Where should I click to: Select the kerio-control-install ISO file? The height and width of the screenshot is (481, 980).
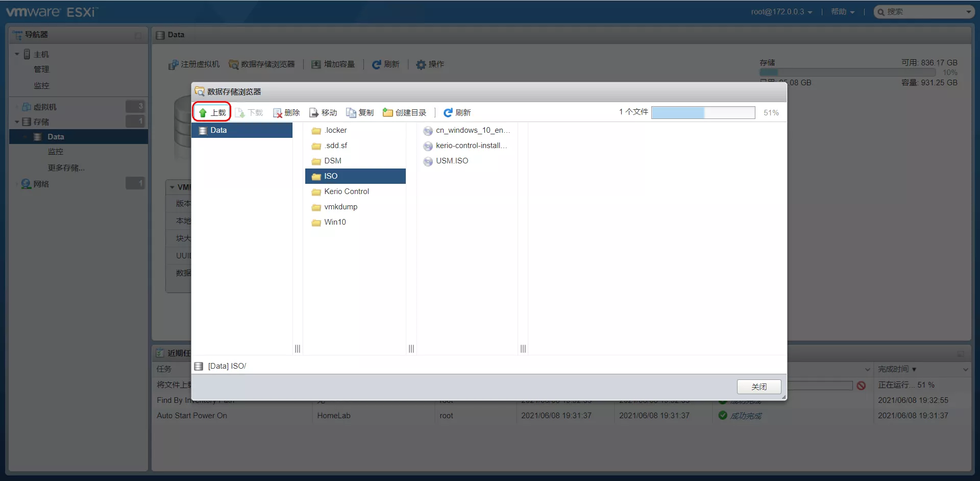(x=471, y=146)
